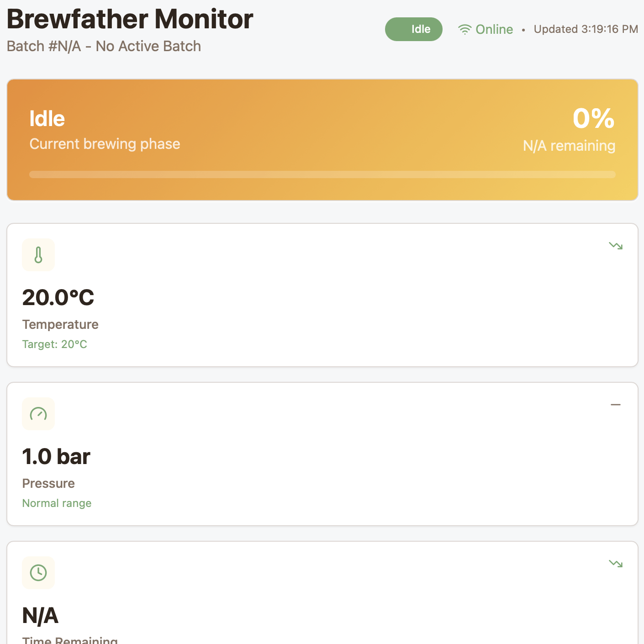Click the 1.0 bar pressure reading

coord(56,457)
